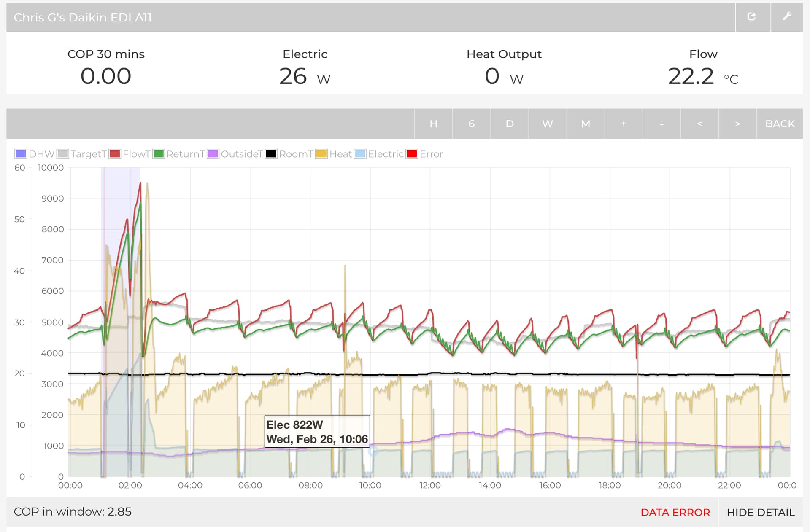Select the H hour view button

(433, 124)
